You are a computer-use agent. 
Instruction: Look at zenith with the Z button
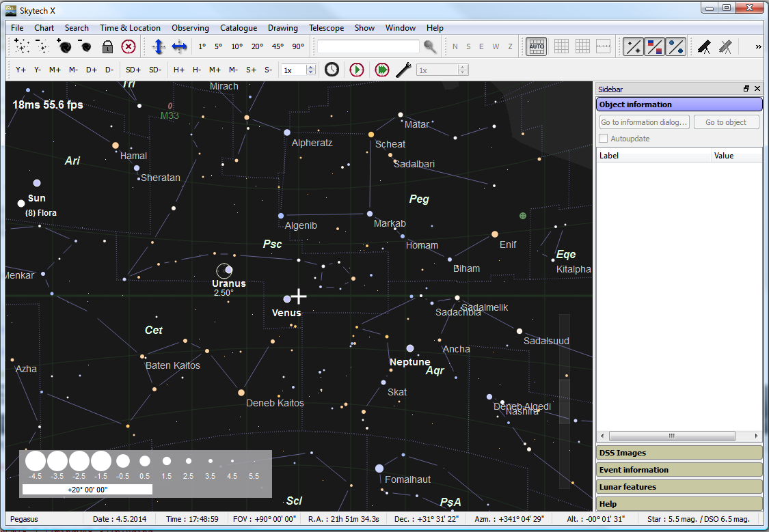pos(510,46)
